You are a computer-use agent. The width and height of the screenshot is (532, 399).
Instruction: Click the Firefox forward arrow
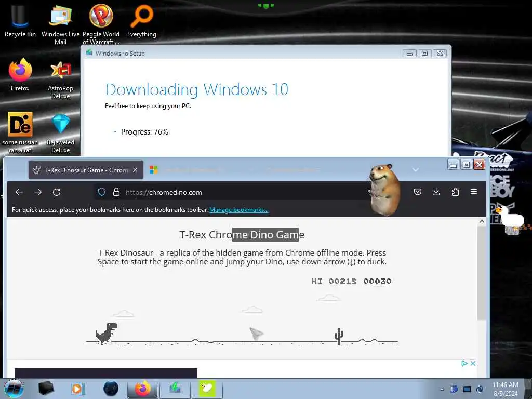click(37, 192)
